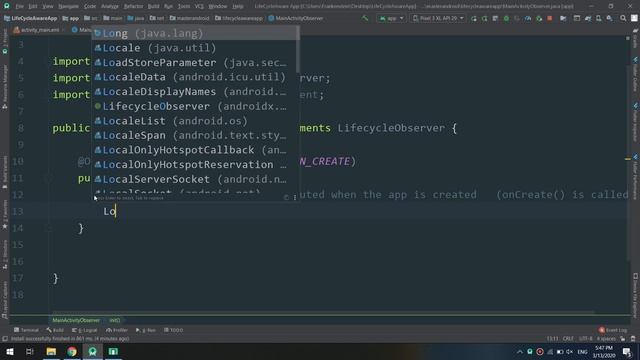Open the Refactor menu
The image size is (640, 360).
133,6
